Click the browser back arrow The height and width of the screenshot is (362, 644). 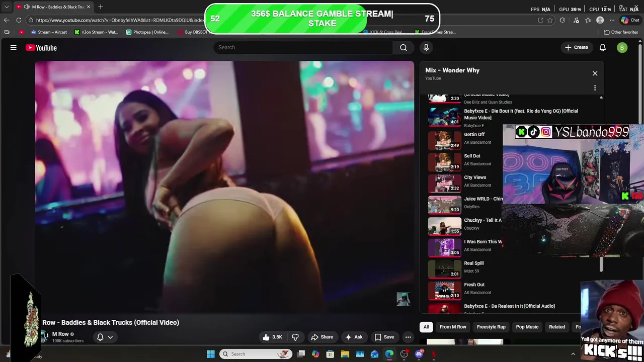(x=7, y=20)
